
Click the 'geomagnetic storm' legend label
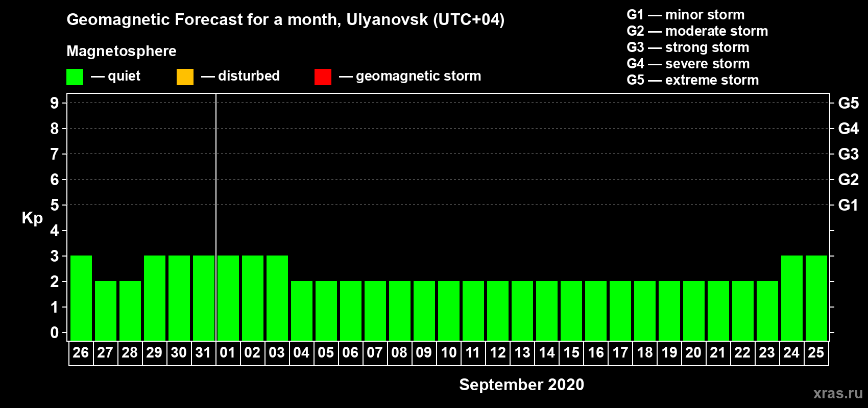418,76
